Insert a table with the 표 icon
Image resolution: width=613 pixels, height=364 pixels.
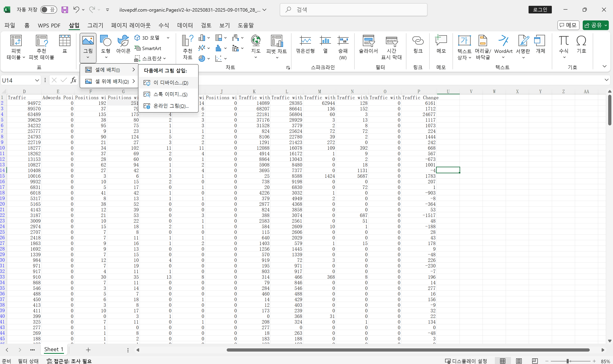pos(65,44)
